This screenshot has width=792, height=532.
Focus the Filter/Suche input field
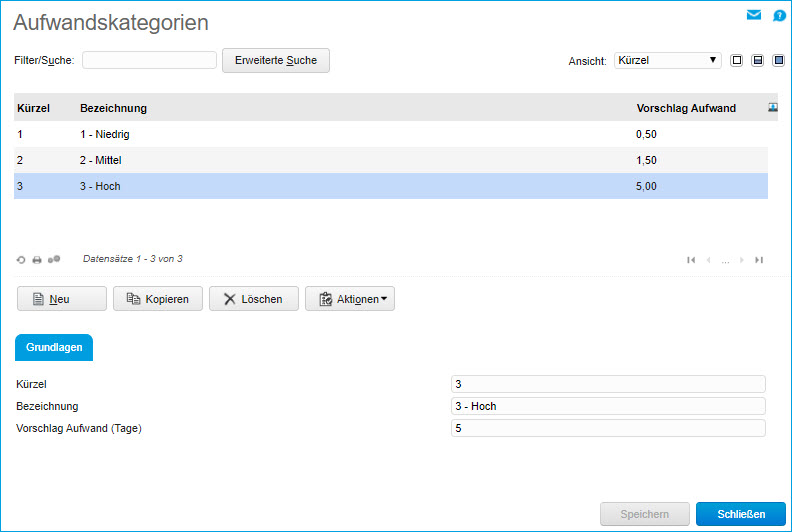150,60
